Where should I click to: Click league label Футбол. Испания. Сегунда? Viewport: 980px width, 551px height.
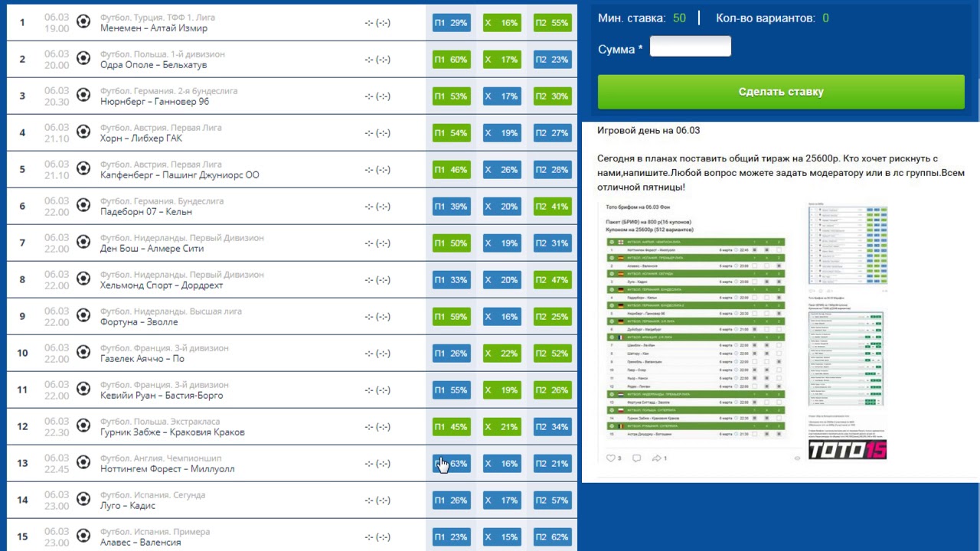(153, 495)
